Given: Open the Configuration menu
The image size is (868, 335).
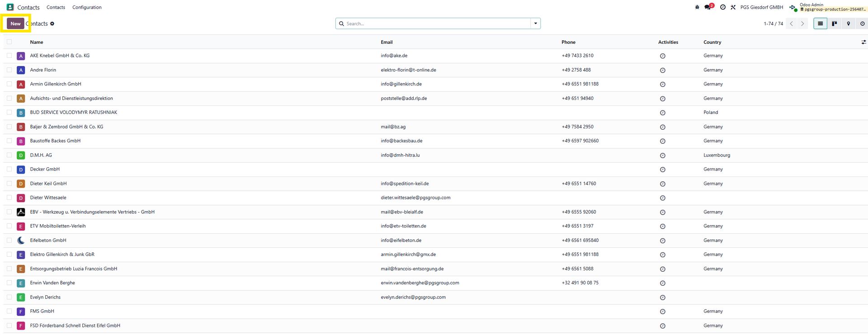Looking at the screenshot, I should click(x=87, y=7).
